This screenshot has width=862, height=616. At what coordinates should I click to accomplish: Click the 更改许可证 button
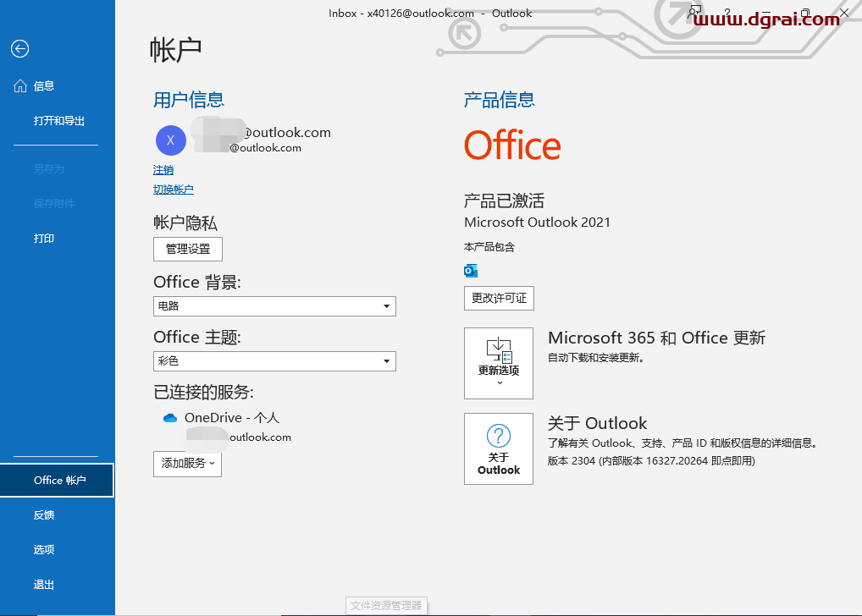click(x=499, y=299)
